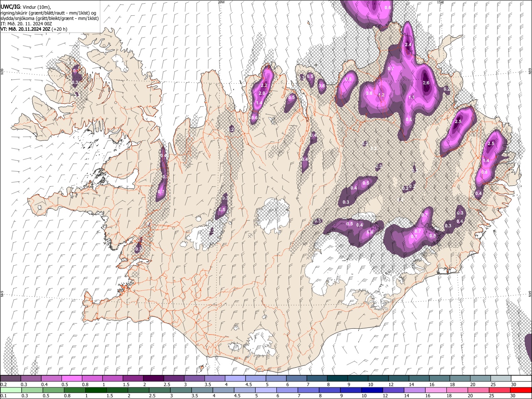Click the 15W longitude label
The width and height of the screenshot is (532, 399).
(440, 2)
